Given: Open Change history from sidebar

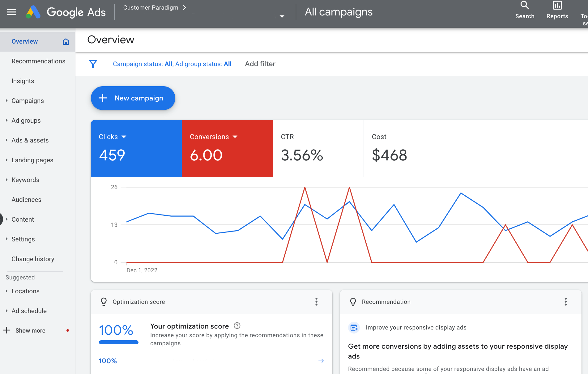Looking at the screenshot, I should 33,259.
